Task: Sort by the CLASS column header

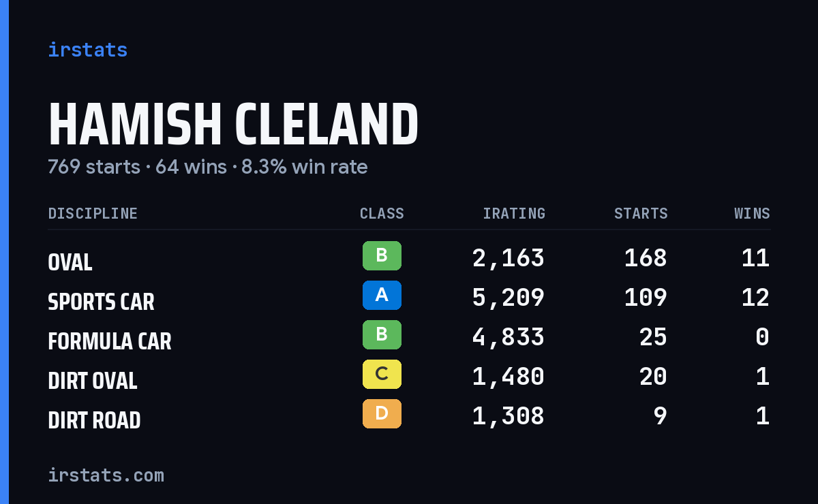Action: click(382, 213)
